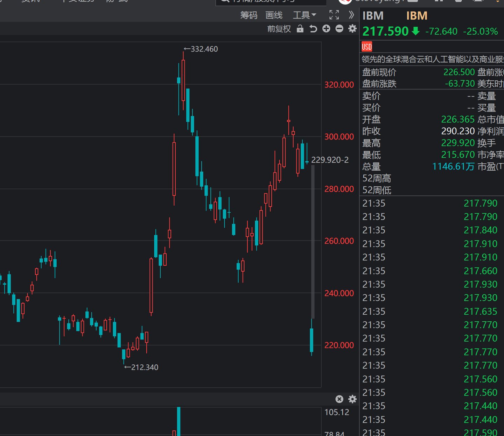Zoom in chart with plus icon

click(x=326, y=29)
